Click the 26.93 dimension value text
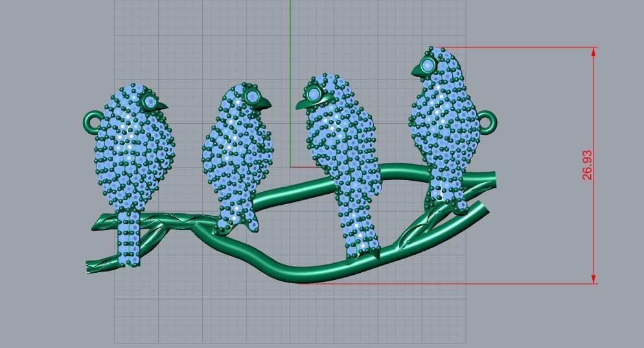Screen dimensions: 644x348 (x=588, y=165)
